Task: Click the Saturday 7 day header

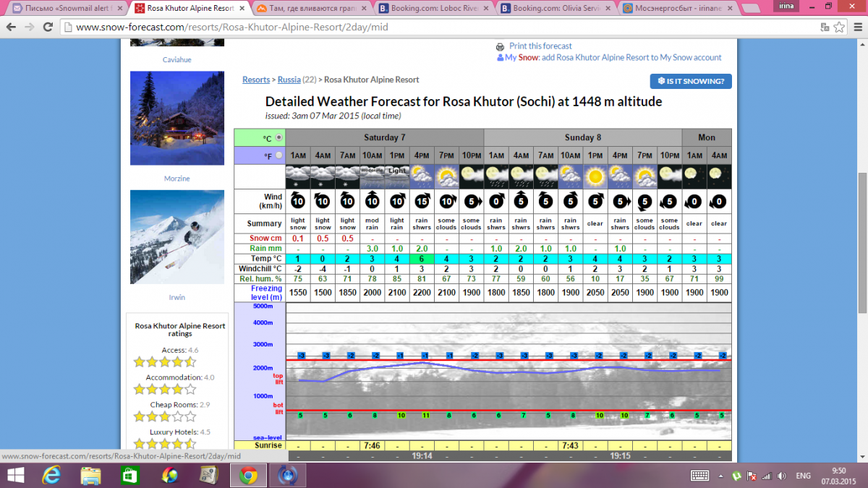Action: click(384, 137)
